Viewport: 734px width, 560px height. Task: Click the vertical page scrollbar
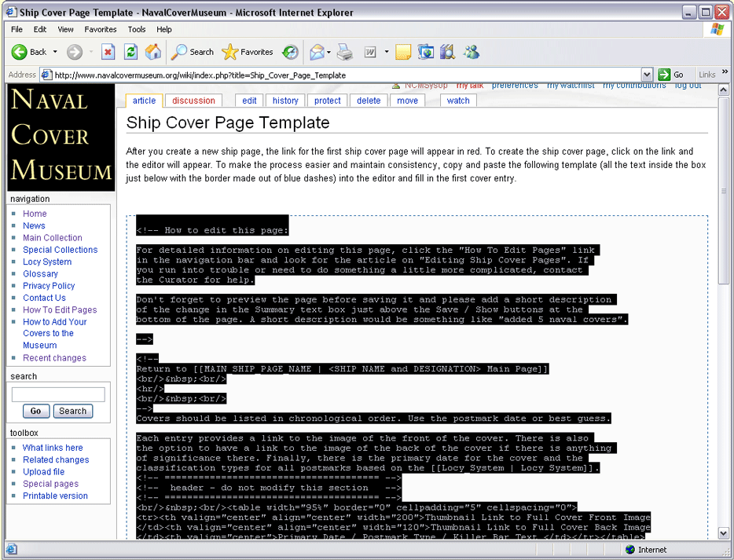coord(724,314)
